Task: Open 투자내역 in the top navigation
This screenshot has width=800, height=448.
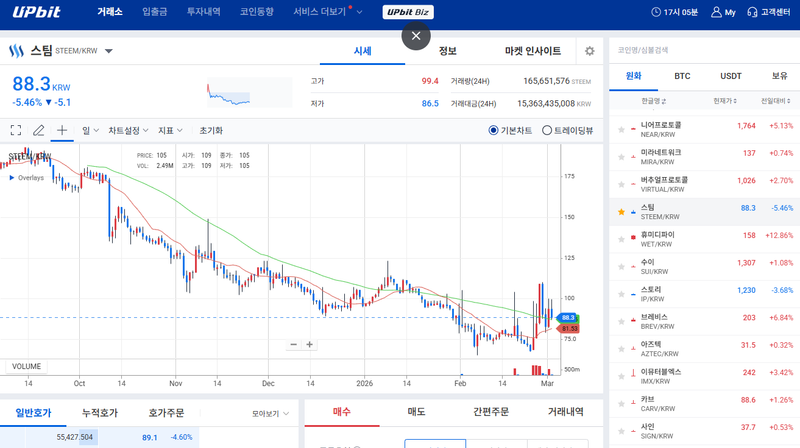Action: point(204,12)
